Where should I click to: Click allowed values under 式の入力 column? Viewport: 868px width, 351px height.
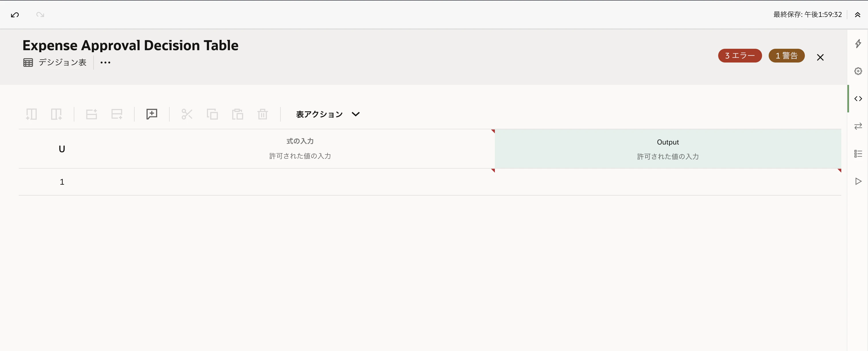point(300,156)
